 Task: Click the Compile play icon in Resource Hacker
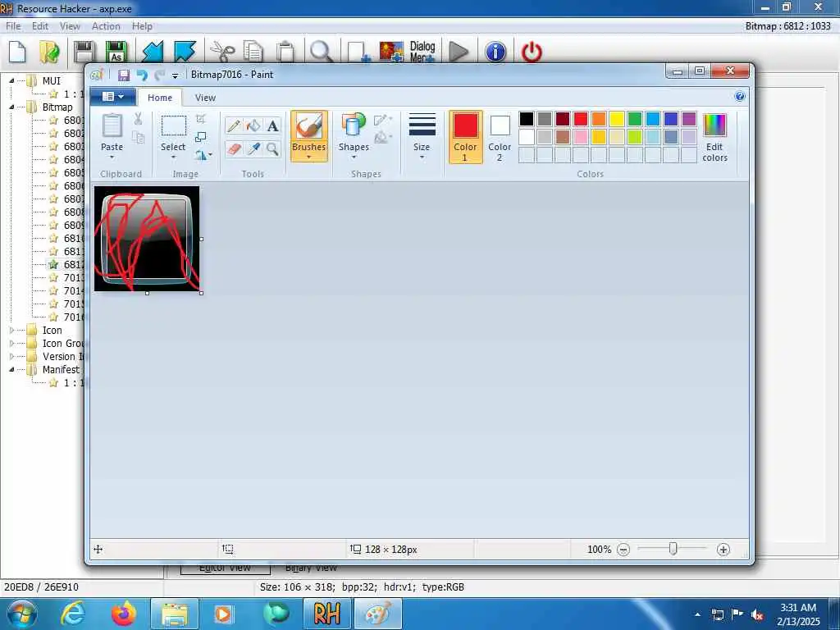click(458, 52)
